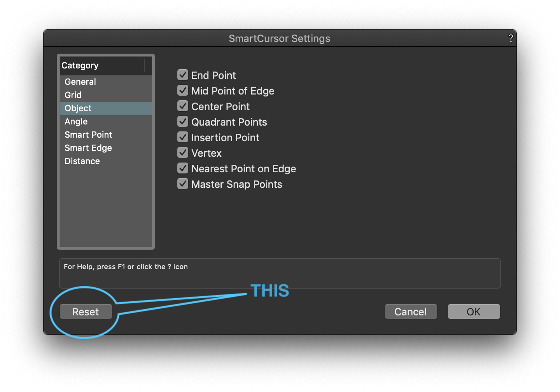Viewport: 560px width, 392px height.
Task: Toggle the Vertex checkbox
Action: [183, 152]
